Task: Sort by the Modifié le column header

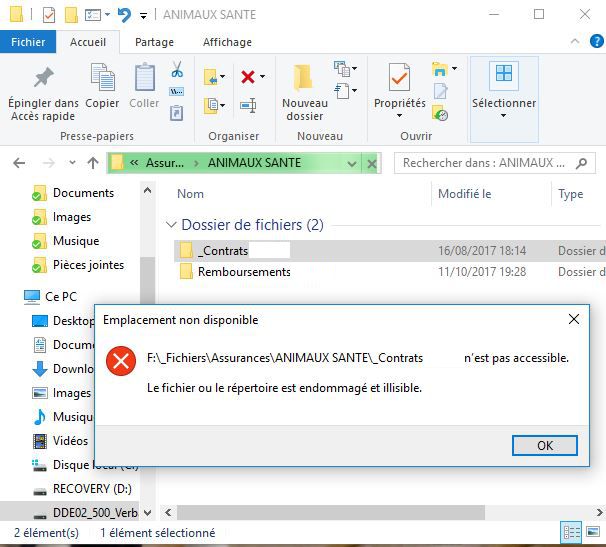Action: point(464,194)
